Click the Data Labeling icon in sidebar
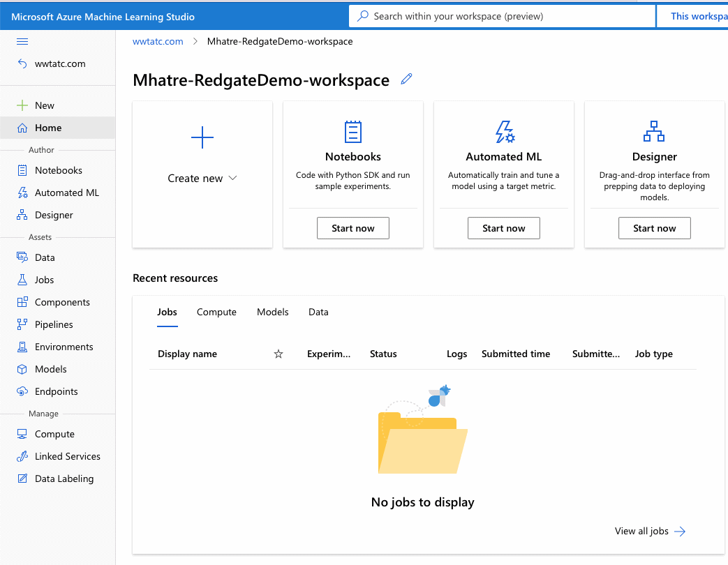The width and height of the screenshot is (728, 565). 22,479
